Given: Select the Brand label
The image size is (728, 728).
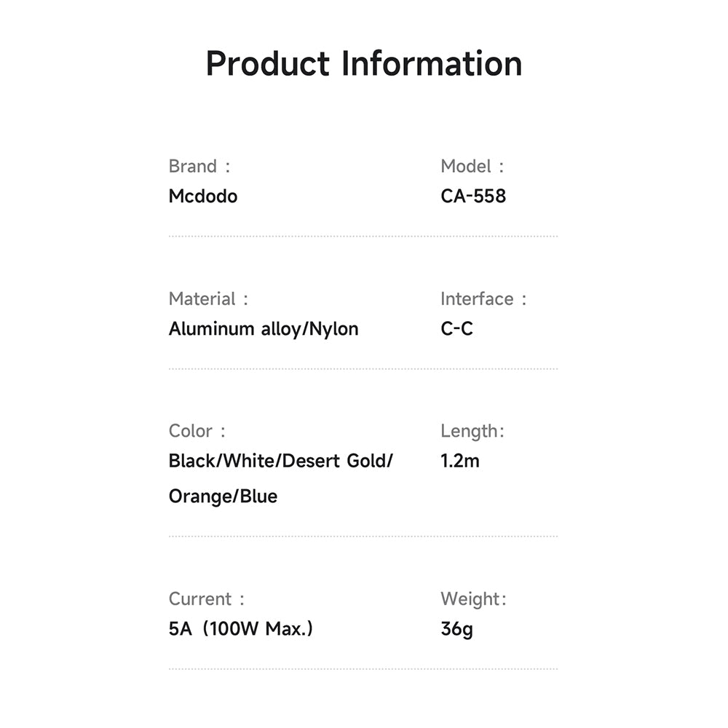Looking at the screenshot, I should (199, 166).
